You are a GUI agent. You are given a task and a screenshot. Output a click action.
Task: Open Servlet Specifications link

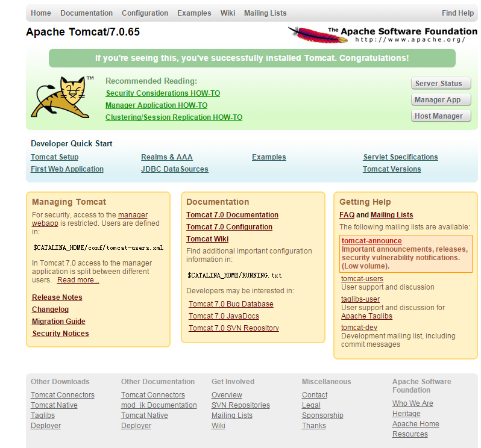pyautogui.click(x=401, y=157)
